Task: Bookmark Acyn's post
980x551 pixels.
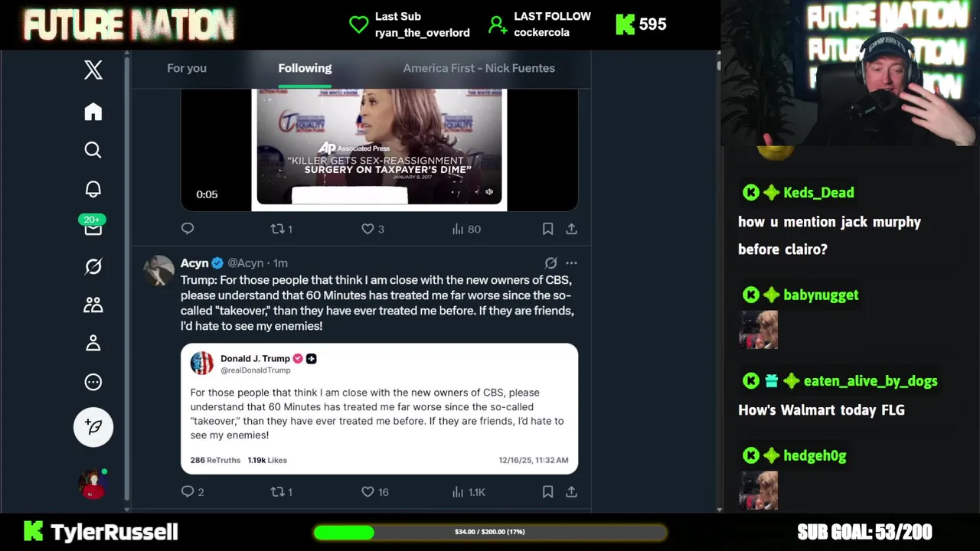Action: point(547,491)
